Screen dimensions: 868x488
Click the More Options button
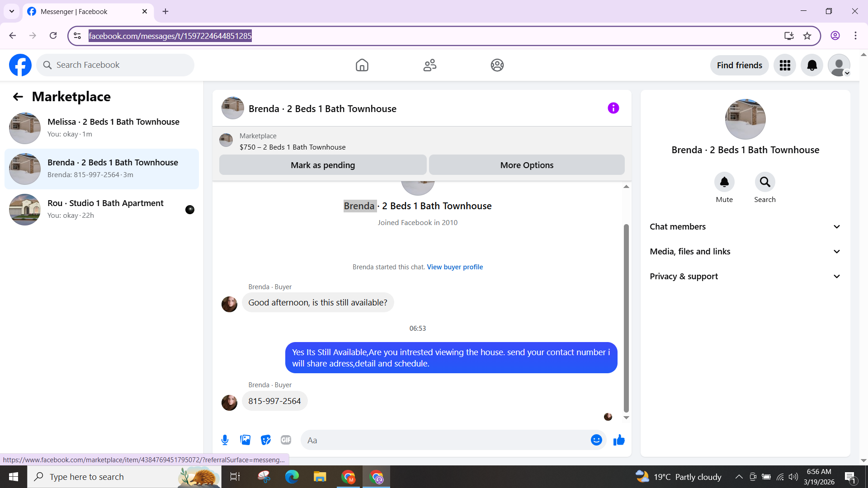(x=527, y=165)
